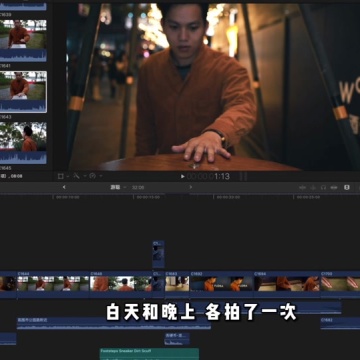Image resolution: width=360 pixels, height=360 pixels.
Task: Toggle audio skimming in the timeline
Action: [x=313, y=188]
